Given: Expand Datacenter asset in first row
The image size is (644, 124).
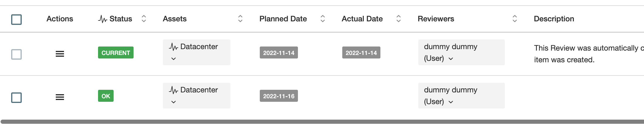Looking at the screenshot, I should click(173, 59).
